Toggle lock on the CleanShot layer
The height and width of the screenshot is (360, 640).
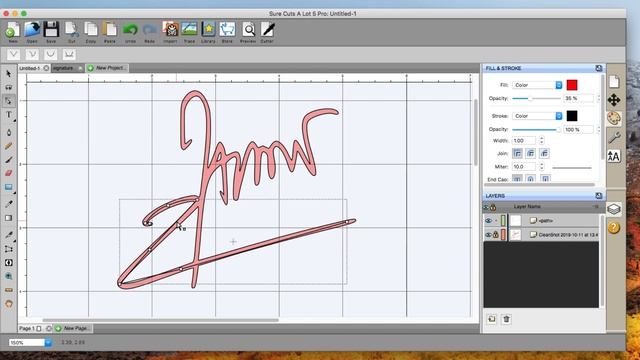coord(496,235)
